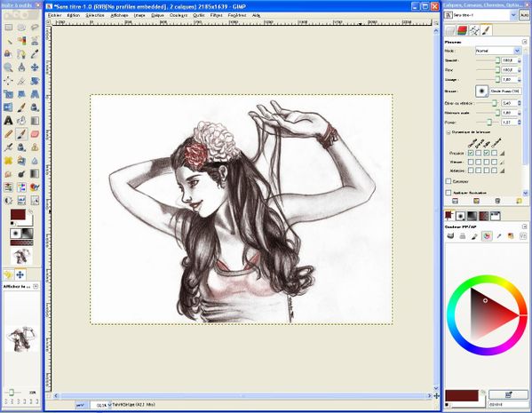Click the foreground color swatch in toolbox
Viewport: 532px width, 413px height.
[18, 214]
